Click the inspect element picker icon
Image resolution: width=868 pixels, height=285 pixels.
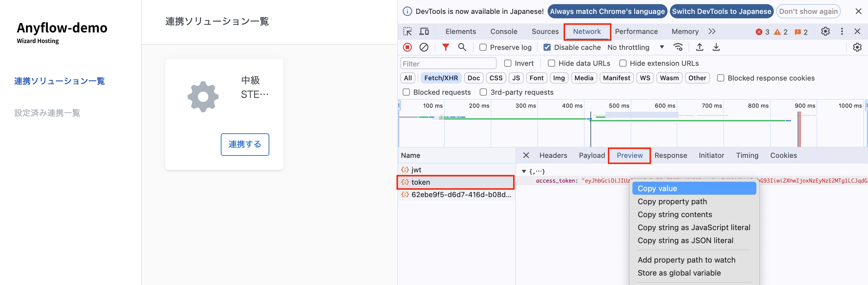point(407,32)
